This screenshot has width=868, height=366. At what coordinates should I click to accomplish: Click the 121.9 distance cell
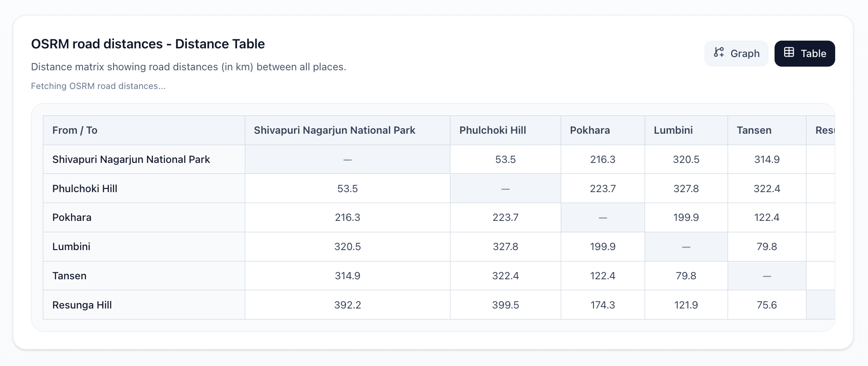686,305
